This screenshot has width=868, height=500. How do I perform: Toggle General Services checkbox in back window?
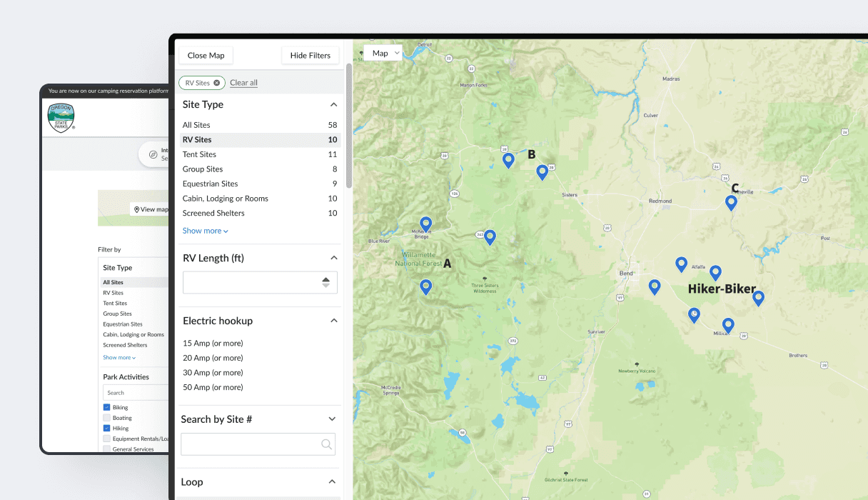[x=107, y=449]
